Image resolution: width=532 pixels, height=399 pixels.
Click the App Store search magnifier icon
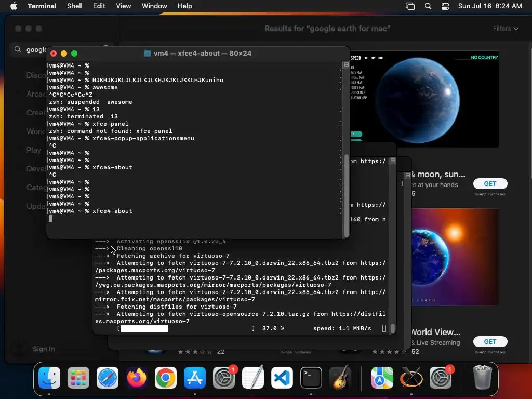point(18,49)
